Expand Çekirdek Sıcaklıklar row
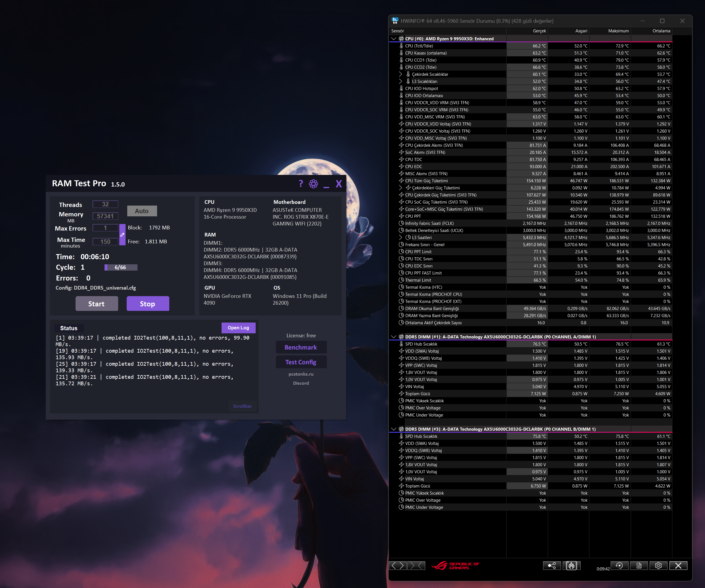The image size is (705, 588). click(401, 74)
